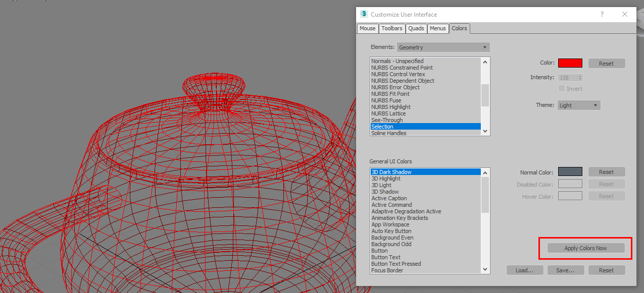Screen dimensions: 644x293
Task: Switch to the Quads tab
Action: coord(416,28)
